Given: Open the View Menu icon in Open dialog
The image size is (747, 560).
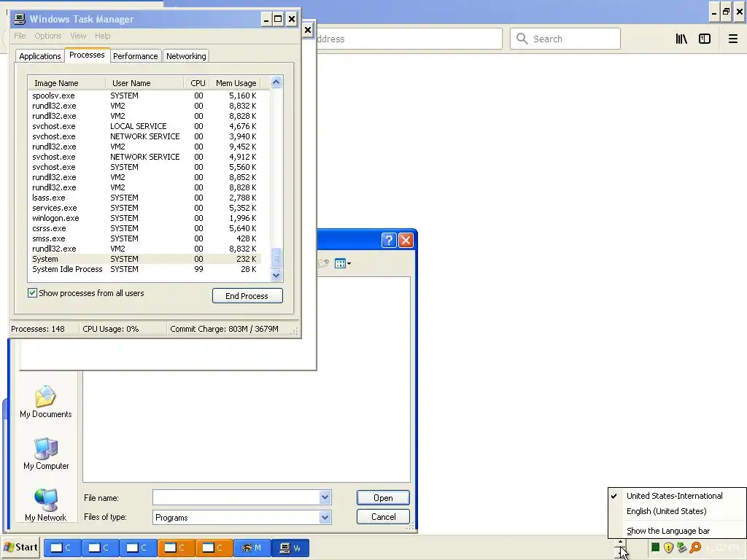Looking at the screenshot, I should [340, 263].
